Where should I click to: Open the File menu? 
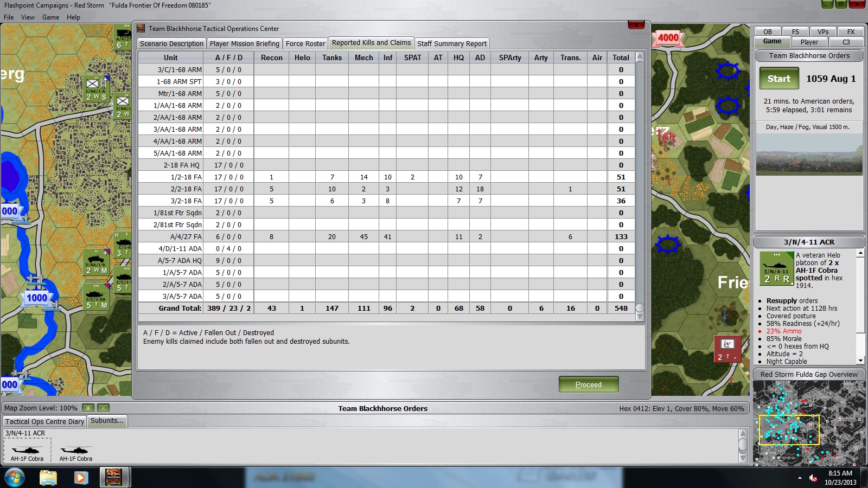click(x=9, y=17)
